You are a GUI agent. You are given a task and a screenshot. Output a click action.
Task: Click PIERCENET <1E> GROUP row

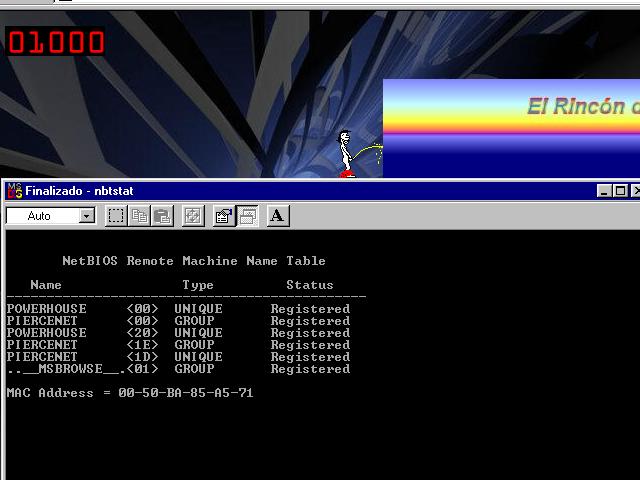click(x=178, y=345)
